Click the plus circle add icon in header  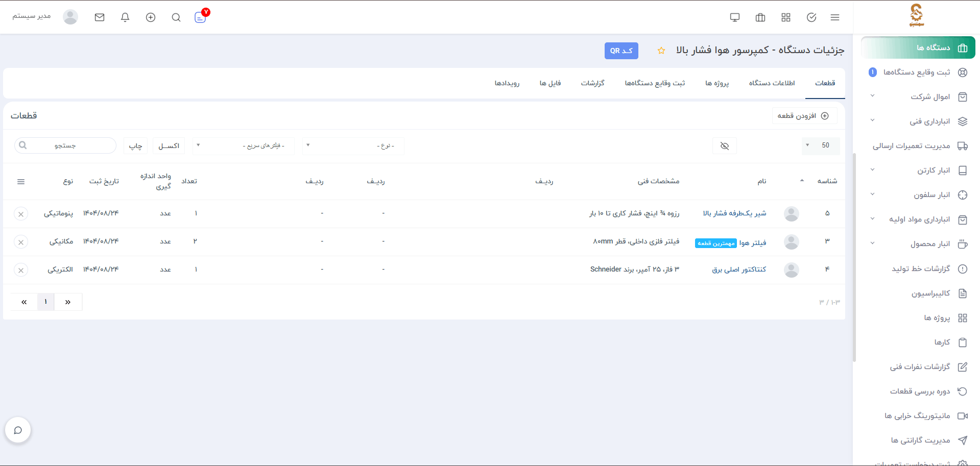click(x=151, y=17)
